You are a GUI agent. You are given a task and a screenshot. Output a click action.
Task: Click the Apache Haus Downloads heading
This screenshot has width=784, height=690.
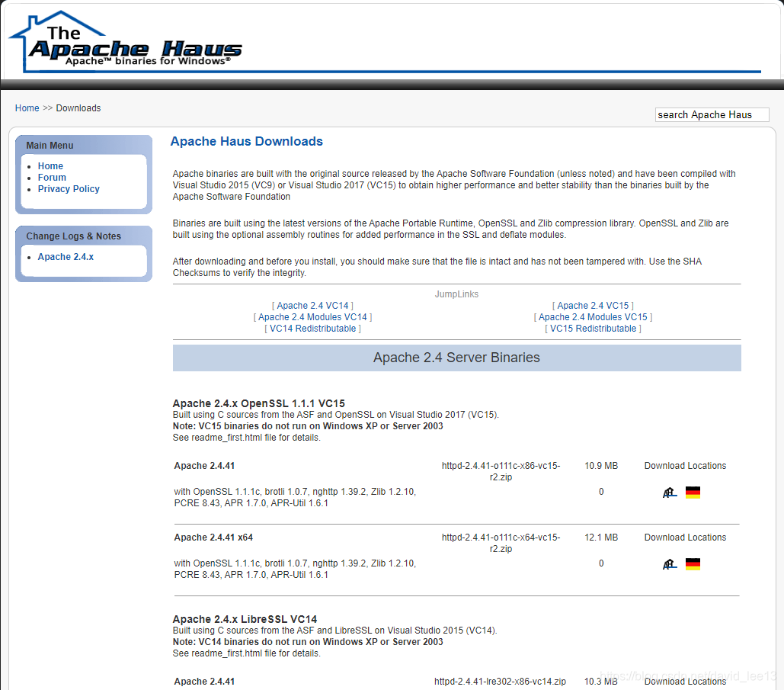pos(247,141)
